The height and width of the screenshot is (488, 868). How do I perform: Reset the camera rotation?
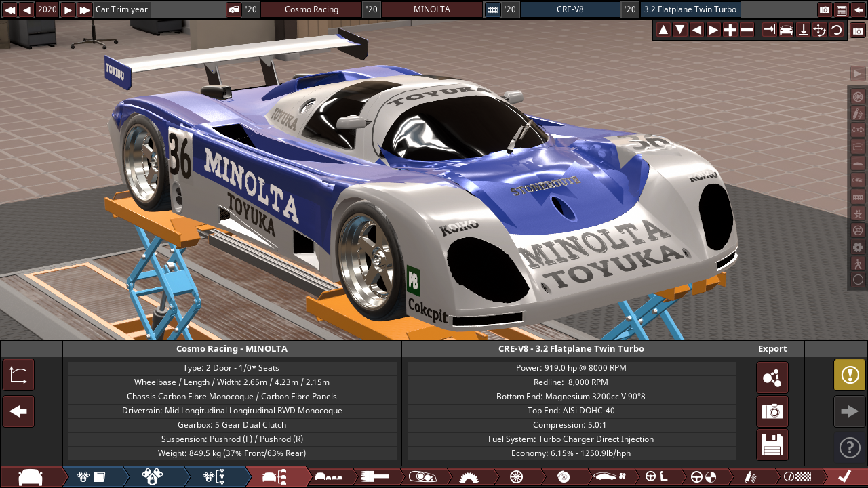837,30
